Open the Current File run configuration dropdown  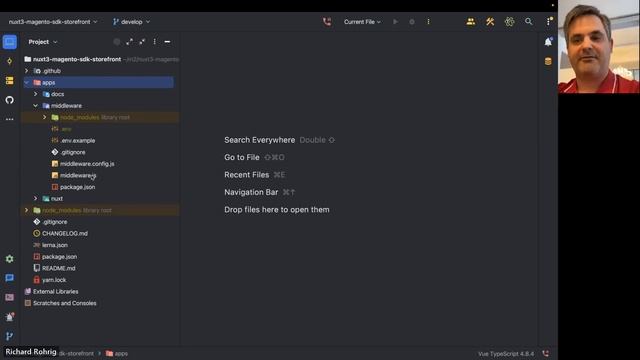coord(362,22)
